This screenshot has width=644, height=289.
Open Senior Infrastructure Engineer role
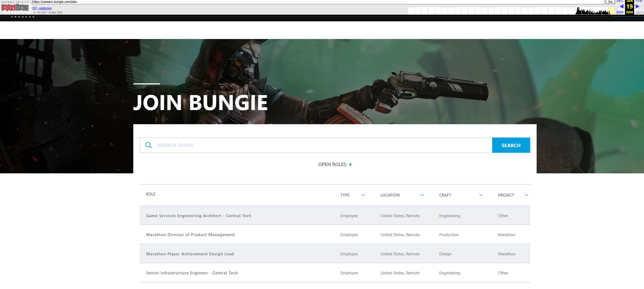(x=192, y=273)
